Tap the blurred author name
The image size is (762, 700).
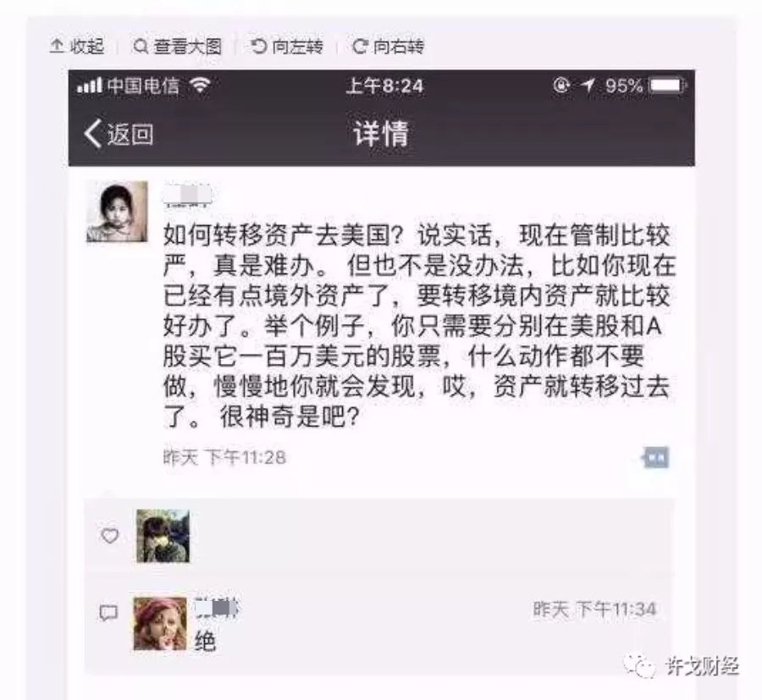pos(187,196)
